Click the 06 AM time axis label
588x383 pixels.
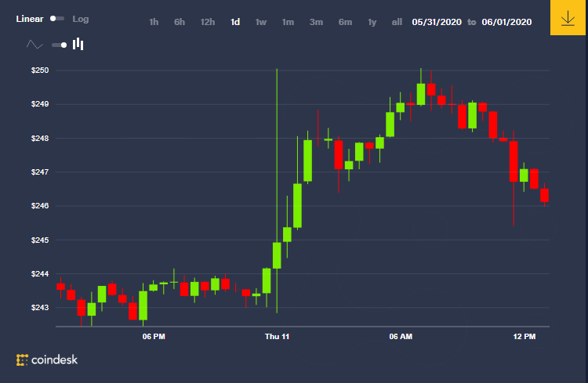click(x=401, y=337)
